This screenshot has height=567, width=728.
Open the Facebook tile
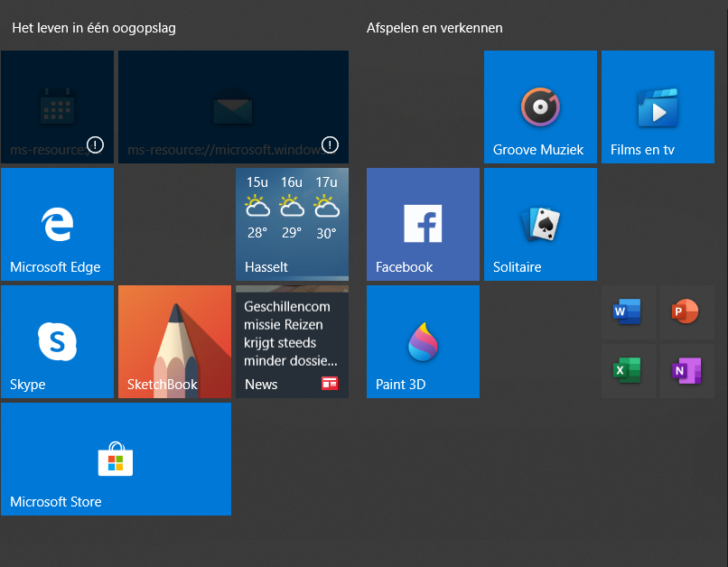(423, 224)
